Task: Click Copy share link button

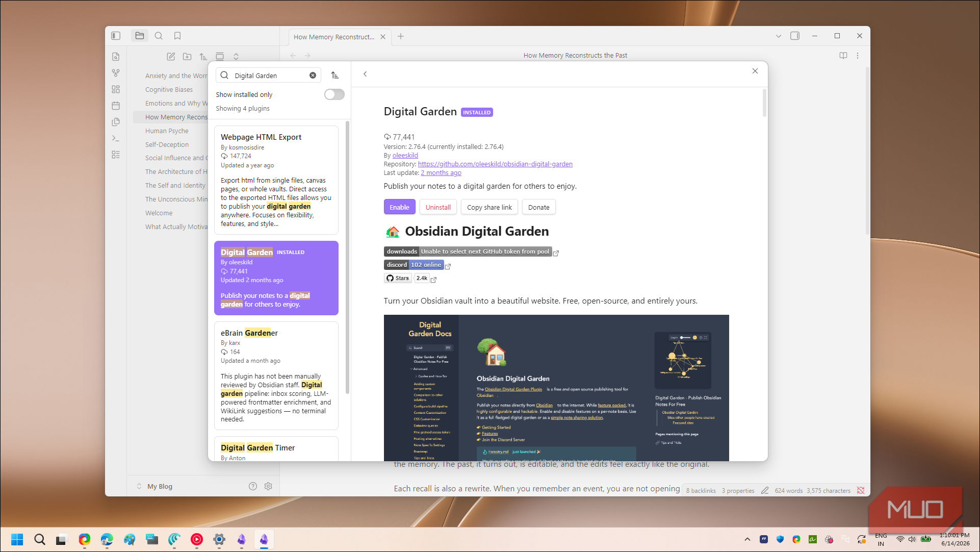Action: coord(489,207)
